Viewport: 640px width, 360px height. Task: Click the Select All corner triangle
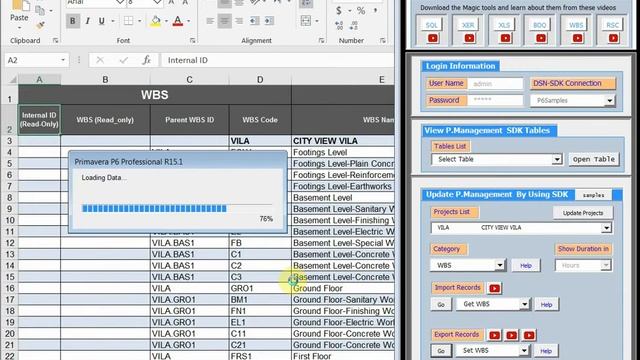coord(12,79)
